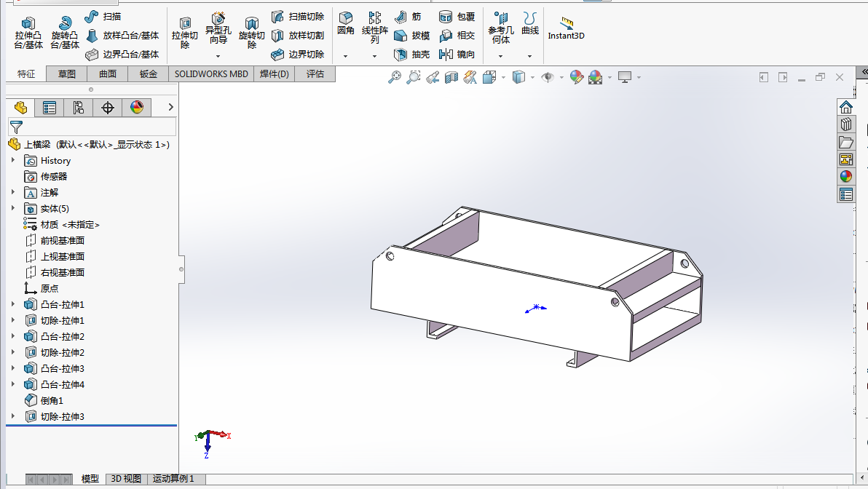868x489 pixels.
Task: Open dropdown under 曲线 curves
Action: click(x=530, y=56)
